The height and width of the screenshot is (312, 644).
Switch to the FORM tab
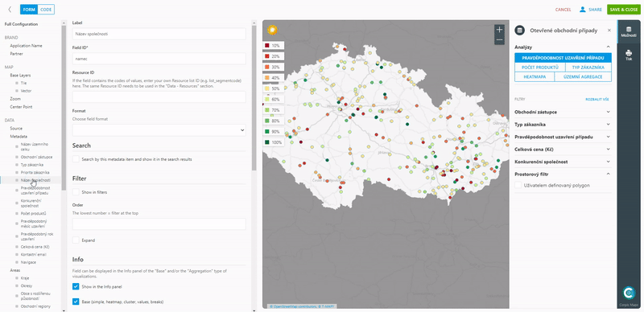(x=29, y=10)
